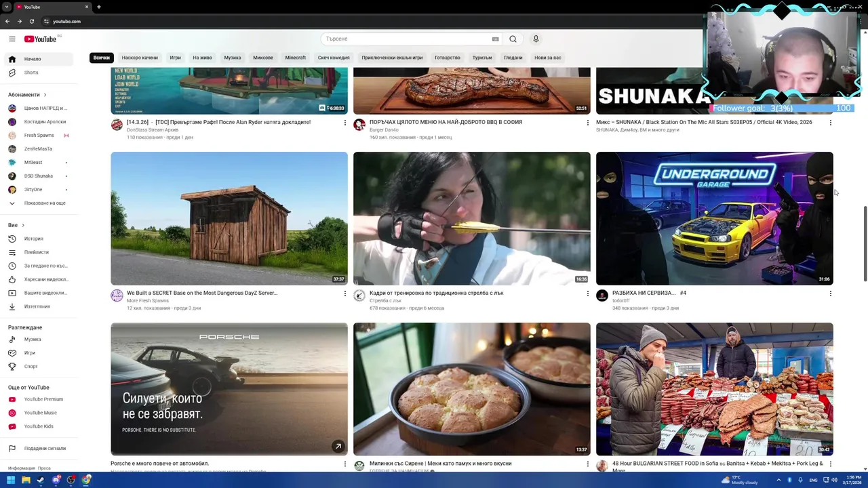Select the Всички filter chip
The height and width of the screenshot is (488, 868).
pyautogui.click(x=101, y=58)
